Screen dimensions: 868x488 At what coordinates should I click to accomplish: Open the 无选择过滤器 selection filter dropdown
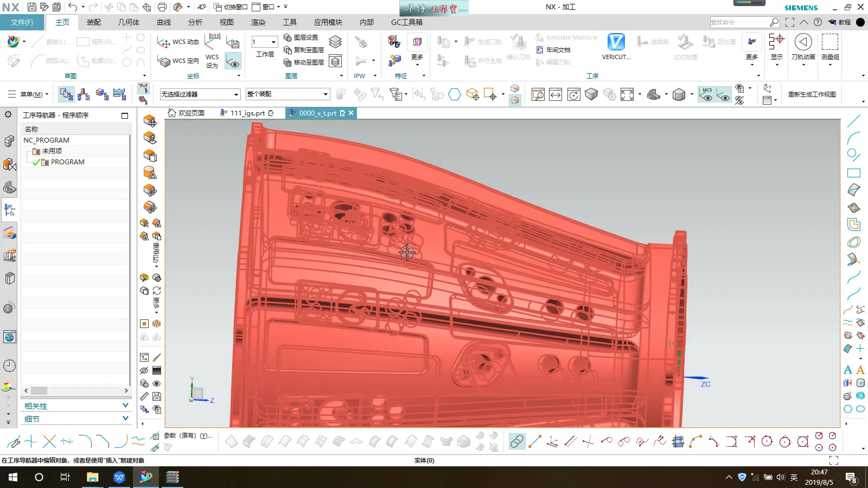pyautogui.click(x=200, y=94)
